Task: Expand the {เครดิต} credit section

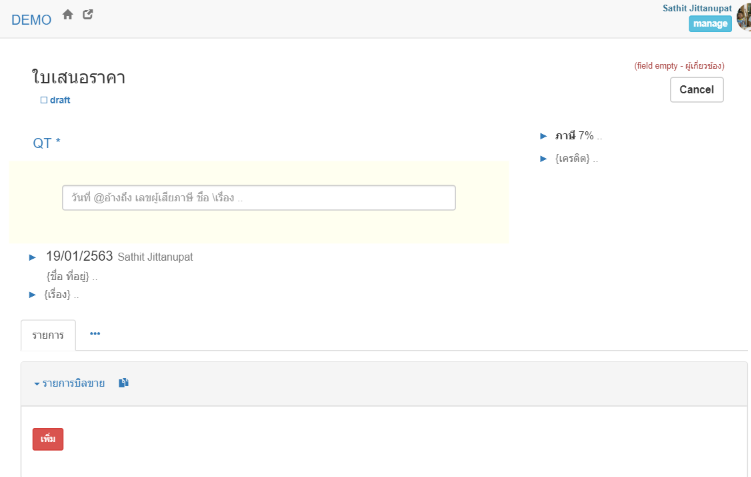Action: pos(543,159)
